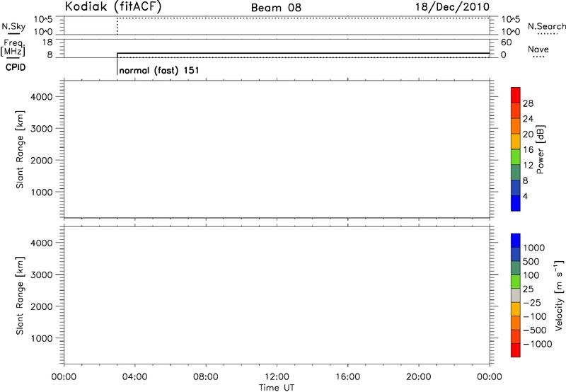Click the vertical CPID start marker at 03:00
This screenshot has width=566, height=392.
coord(117,66)
